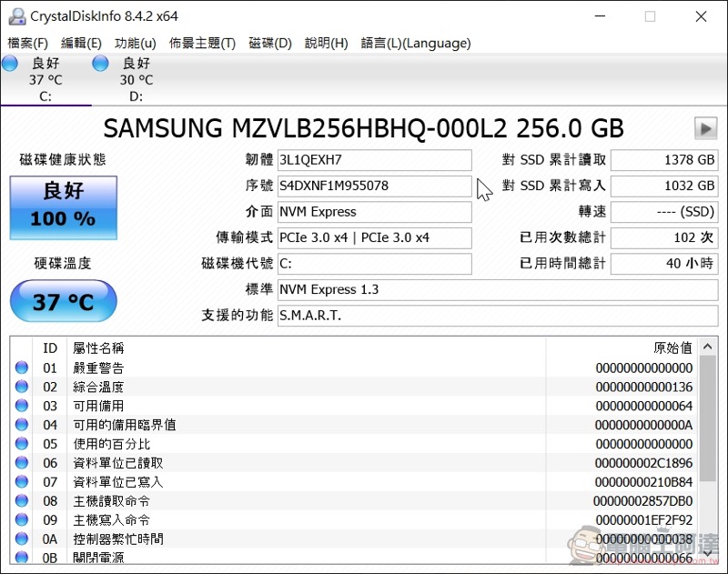Click the 良好 100 % health status button
This screenshot has height=574, width=728.
pyautogui.click(x=63, y=207)
